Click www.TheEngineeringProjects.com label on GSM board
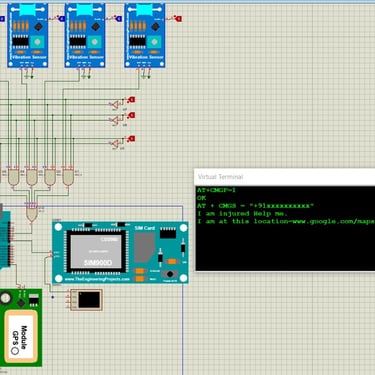Viewport: 375px width, 375px height. coord(97,279)
